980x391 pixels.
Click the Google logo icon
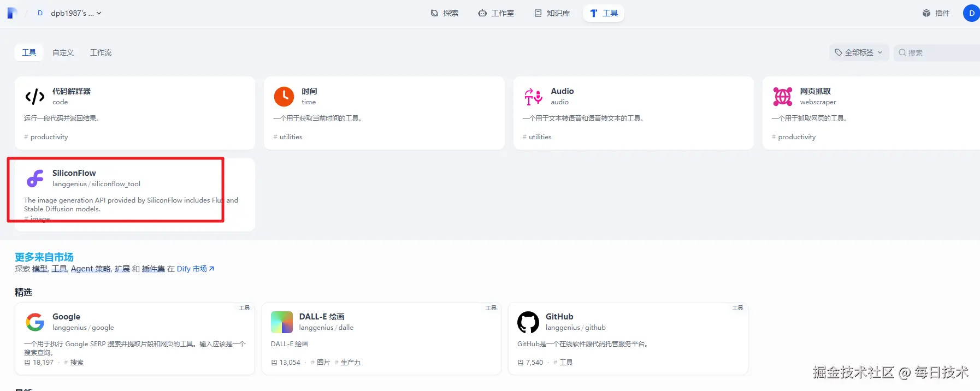[35, 322]
